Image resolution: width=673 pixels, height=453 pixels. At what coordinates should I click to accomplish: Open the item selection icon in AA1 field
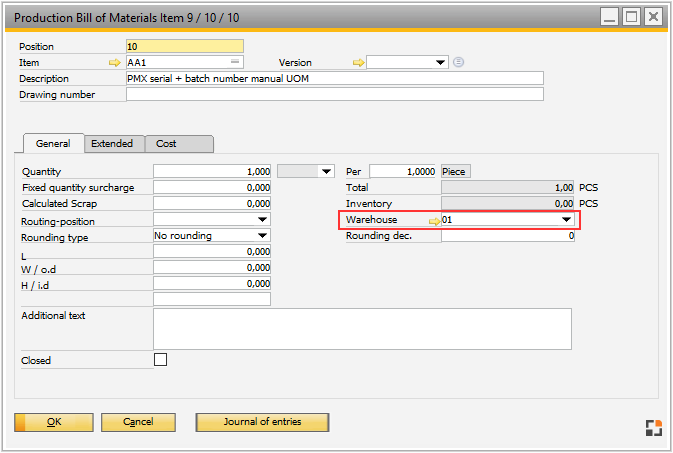click(x=235, y=62)
